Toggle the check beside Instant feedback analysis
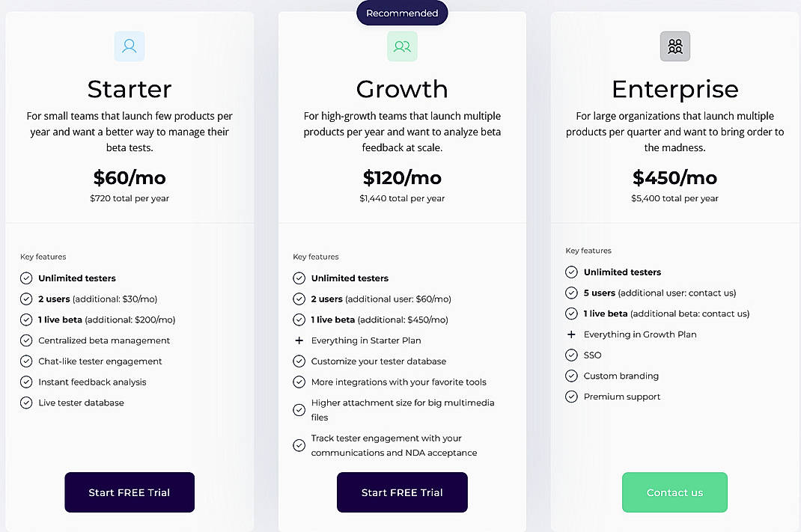Screen dimensions: 801x532 tap(26, 382)
